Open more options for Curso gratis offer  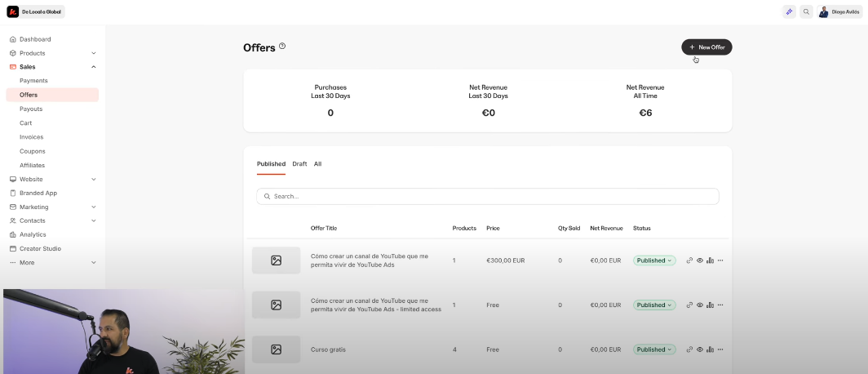pos(720,350)
